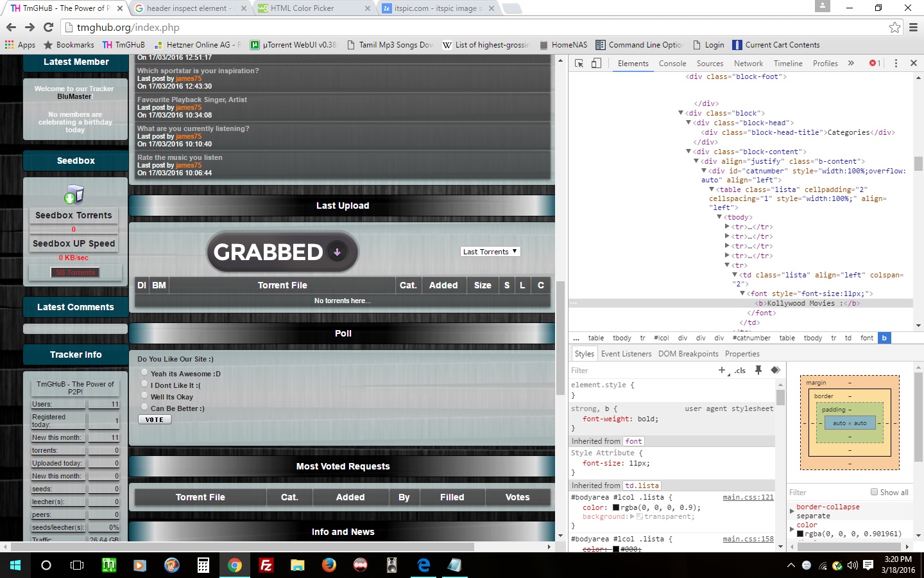
Task: Collapse the div class="block-head" node
Action: point(689,123)
